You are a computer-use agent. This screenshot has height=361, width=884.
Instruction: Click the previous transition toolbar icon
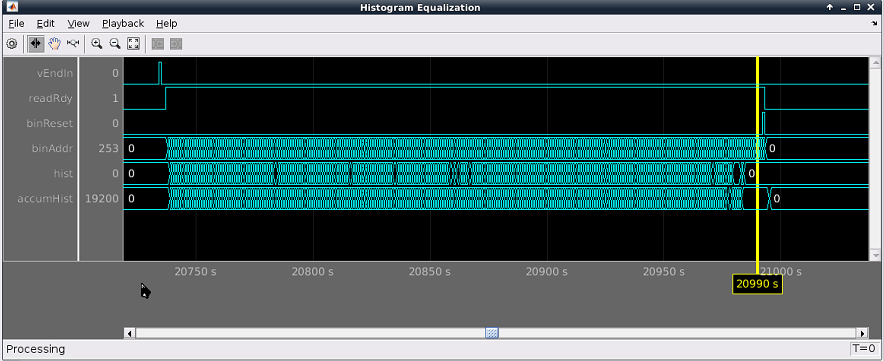158,43
